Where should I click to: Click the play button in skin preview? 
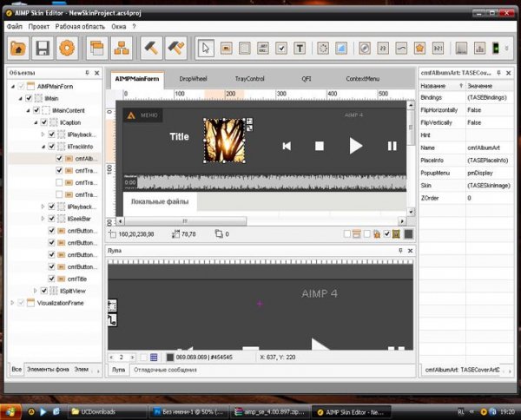355,146
